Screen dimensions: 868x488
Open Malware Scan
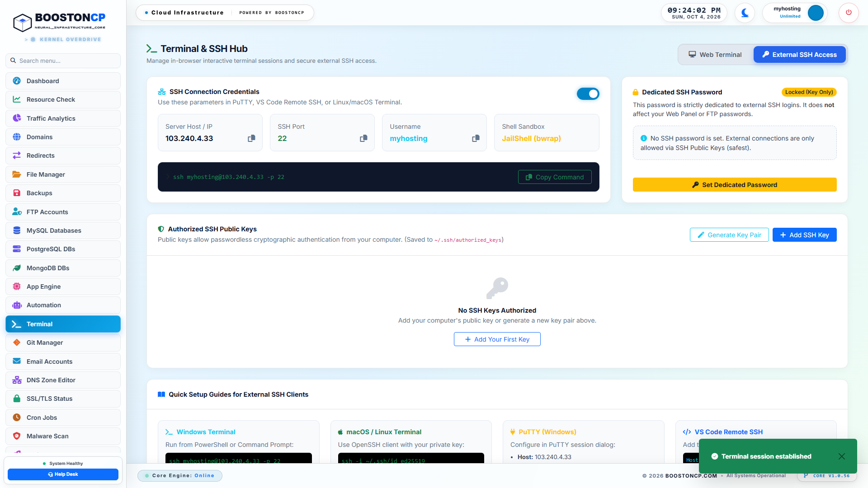(63, 436)
